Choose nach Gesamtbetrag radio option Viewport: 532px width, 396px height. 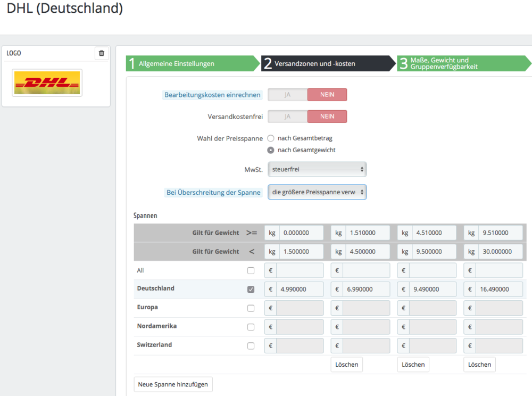pos(271,138)
